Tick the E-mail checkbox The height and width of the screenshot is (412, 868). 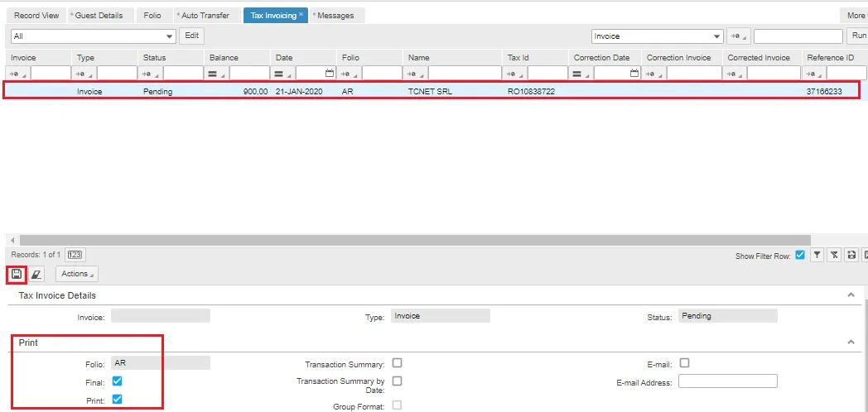click(685, 363)
